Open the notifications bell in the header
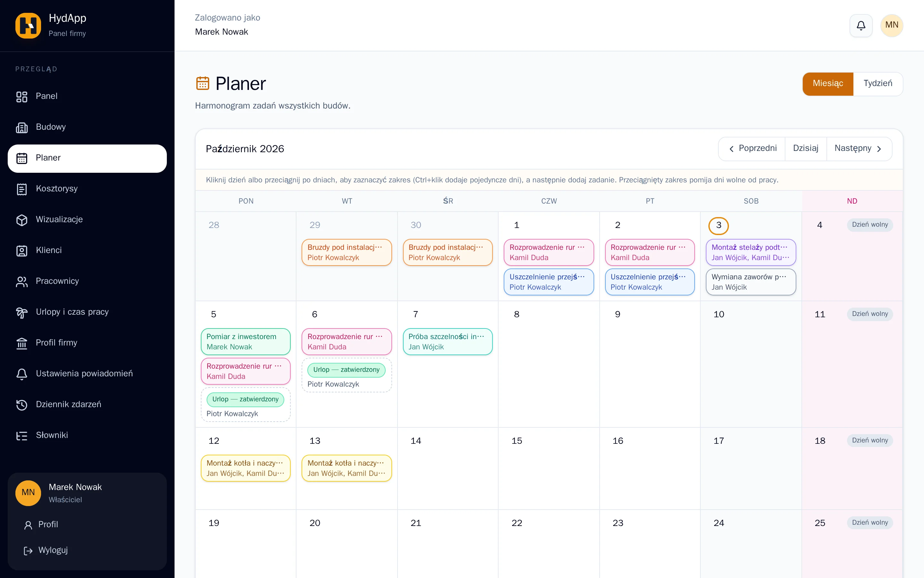The height and width of the screenshot is (578, 924). (x=860, y=26)
